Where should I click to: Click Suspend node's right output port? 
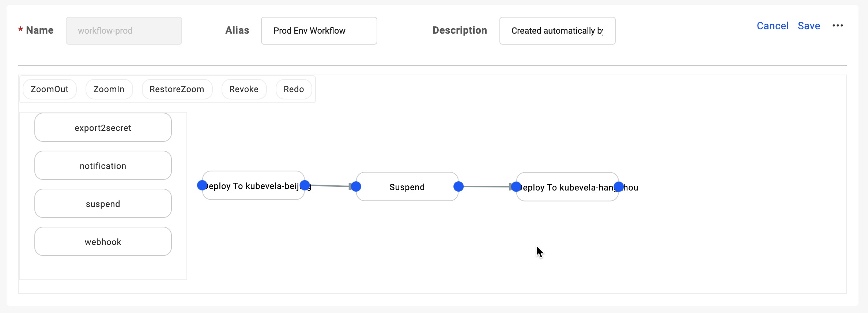[458, 186]
